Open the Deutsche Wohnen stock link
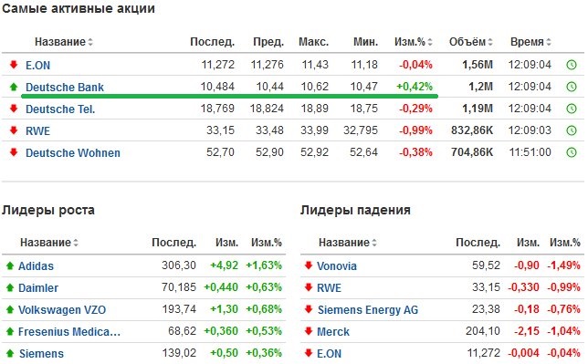Screen dimensions: 588x364 [73, 153]
